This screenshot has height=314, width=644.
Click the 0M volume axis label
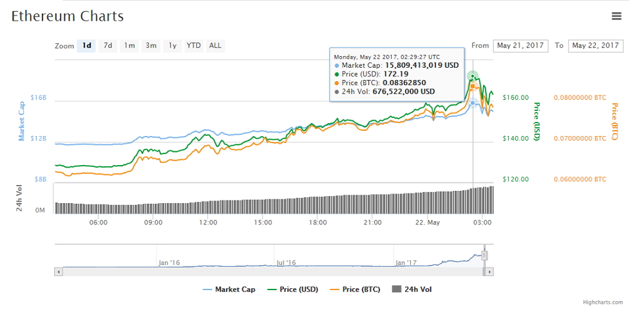coord(41,210)
